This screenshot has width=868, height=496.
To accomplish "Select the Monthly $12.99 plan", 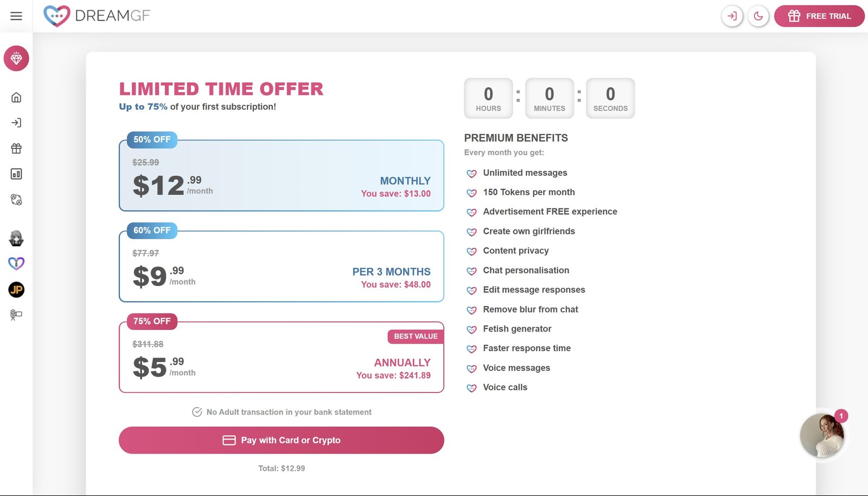I will tap(281, 176).
